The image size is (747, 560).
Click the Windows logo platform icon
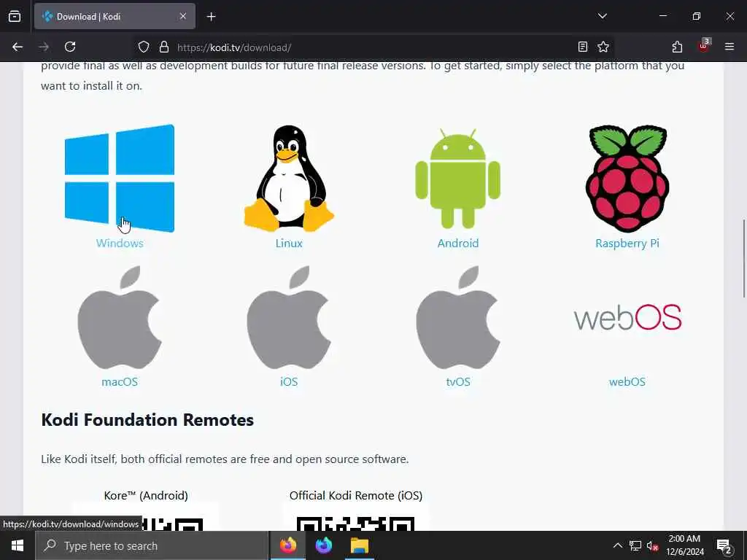click(120, 178)
